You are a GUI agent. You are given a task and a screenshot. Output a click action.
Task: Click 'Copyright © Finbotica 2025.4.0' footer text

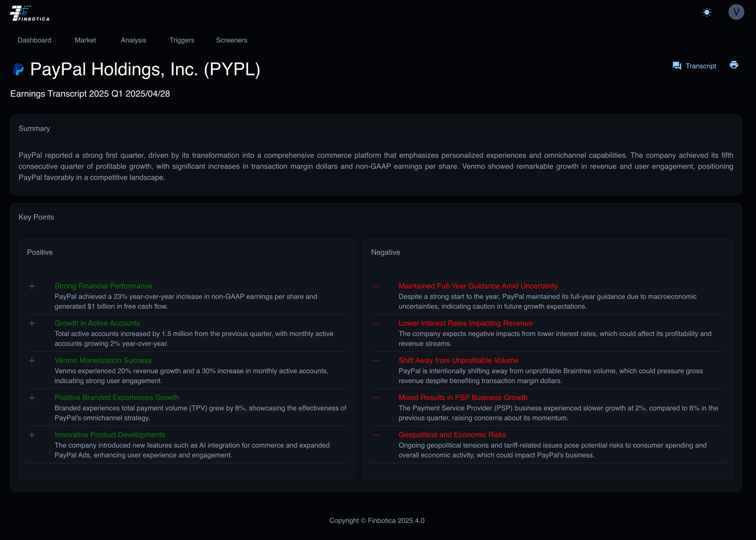click(377, 521)
